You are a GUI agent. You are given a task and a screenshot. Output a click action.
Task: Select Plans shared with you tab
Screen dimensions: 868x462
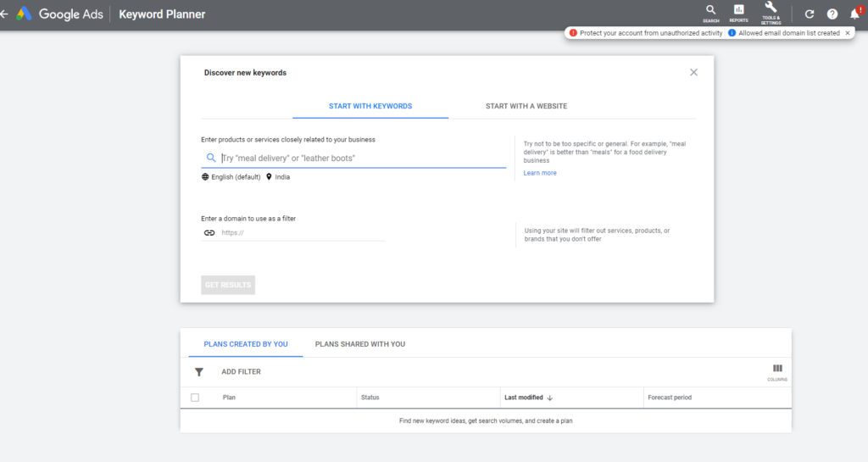coord(359,344)
